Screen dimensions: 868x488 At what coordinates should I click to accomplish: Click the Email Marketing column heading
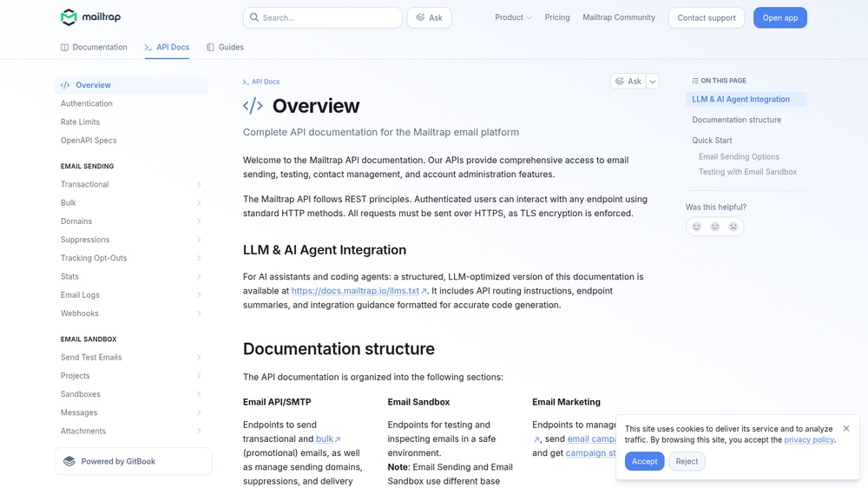click(566, 402)
